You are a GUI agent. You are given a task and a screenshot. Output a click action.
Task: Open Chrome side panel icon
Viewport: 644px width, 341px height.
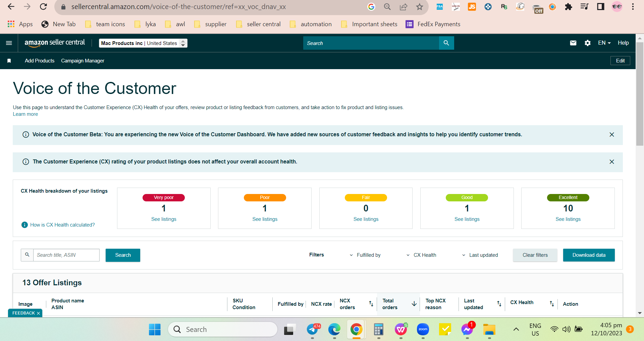(601, 7)
